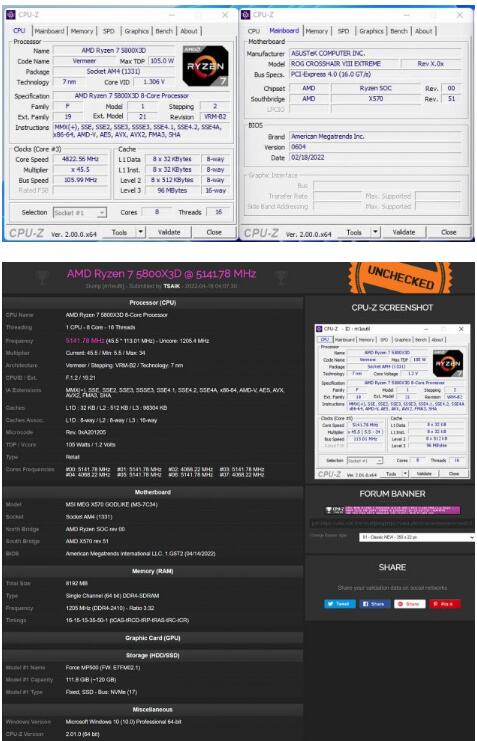This screenshot has height=741, width=477.
Task: Click the Max TDP value 105.0 W
Action: [x=162, y=61]
